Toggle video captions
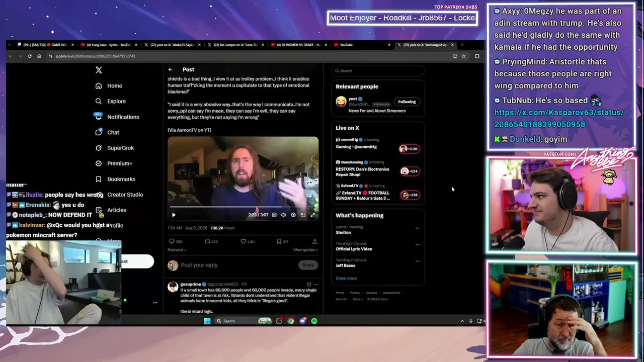This screenshot has height=362, width=644. [x=274, y=215]
